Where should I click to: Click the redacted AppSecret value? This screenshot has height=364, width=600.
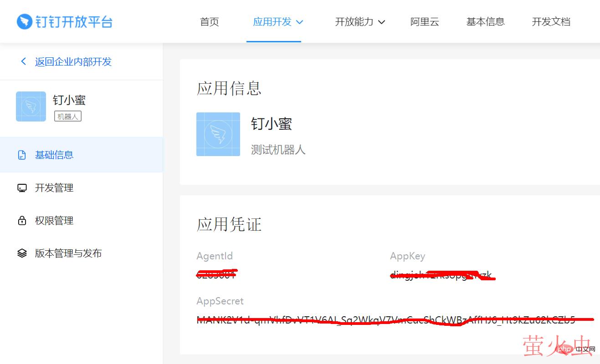click(x=395, y=320)
